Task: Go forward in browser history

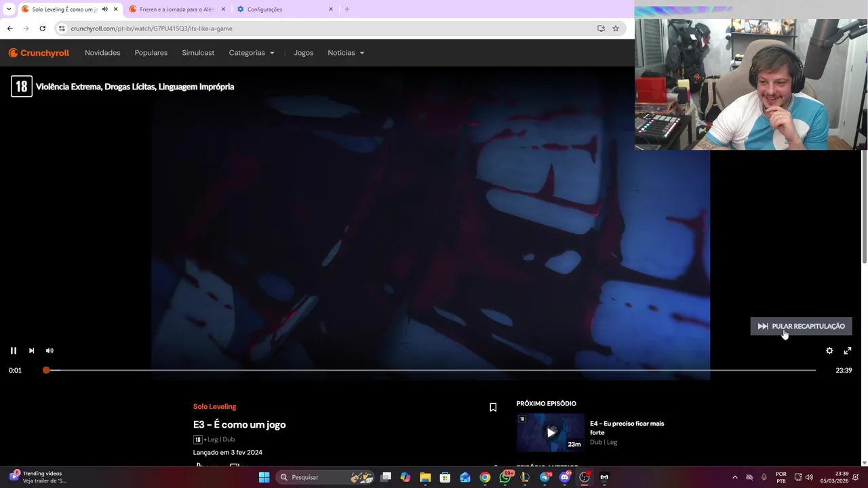Action: point(26,28)
